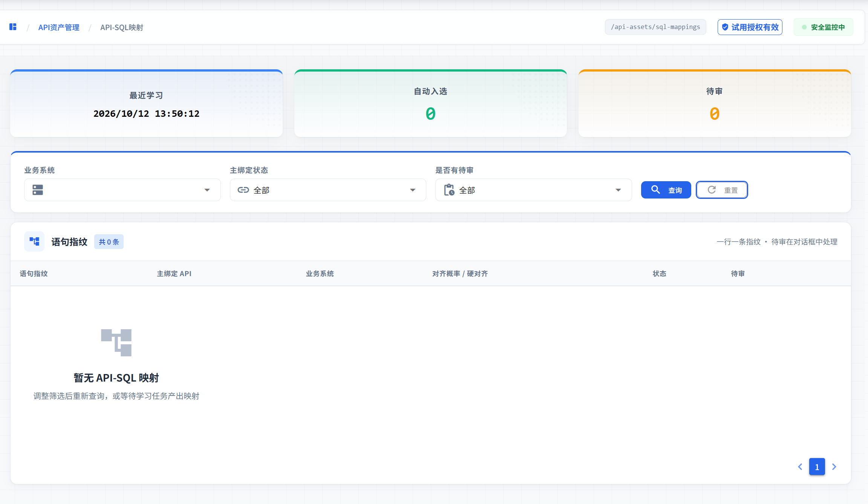The height and width of the screenshot is (504, 868).
Task: Expand the 是否有待审 dropdown arrow
Action: [x=618, y=190]
